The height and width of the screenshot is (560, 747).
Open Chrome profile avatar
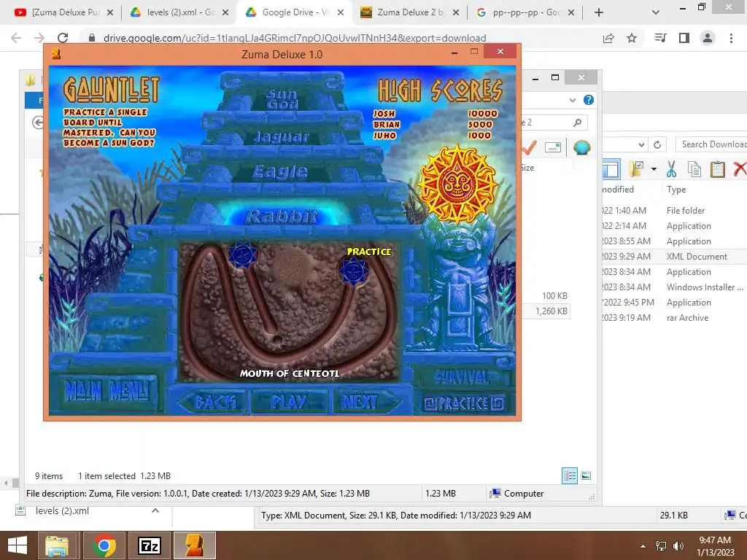pyautogui.click(x=708, y=38)
